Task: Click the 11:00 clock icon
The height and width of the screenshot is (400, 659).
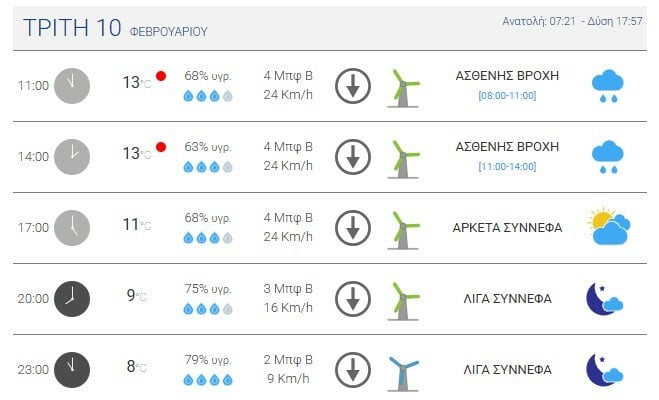Action: (72, 86)
